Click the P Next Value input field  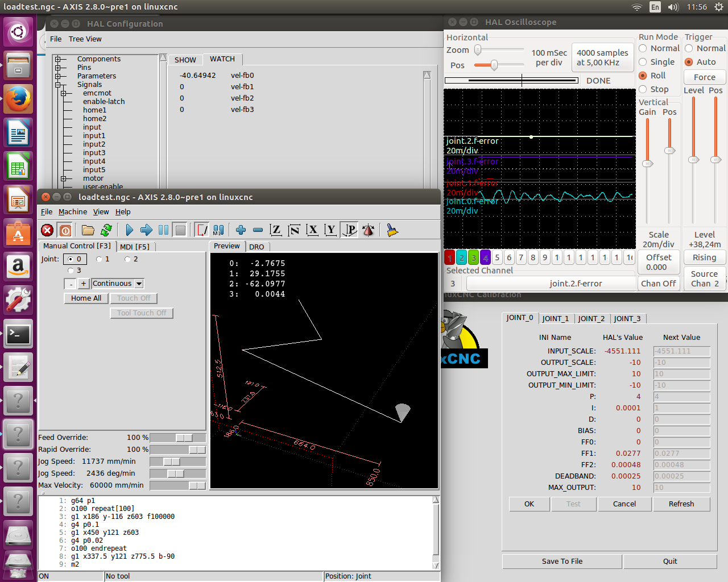click(681, 397)
